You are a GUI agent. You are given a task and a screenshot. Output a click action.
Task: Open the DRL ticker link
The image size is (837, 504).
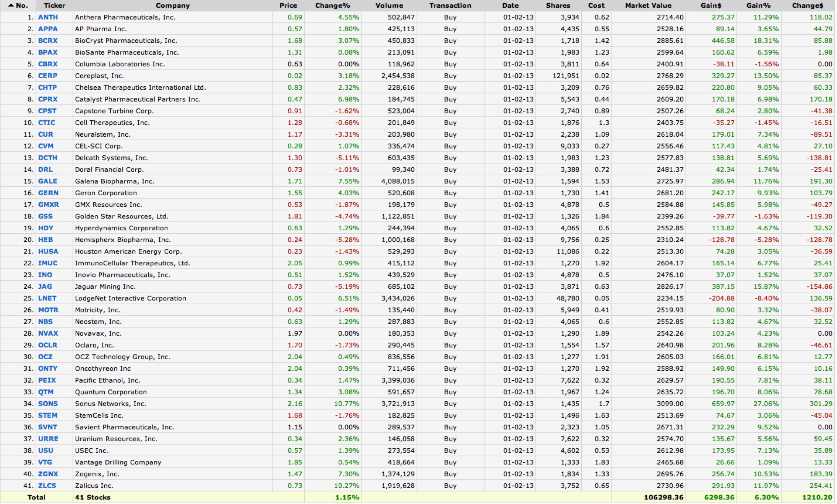[45, 170]
